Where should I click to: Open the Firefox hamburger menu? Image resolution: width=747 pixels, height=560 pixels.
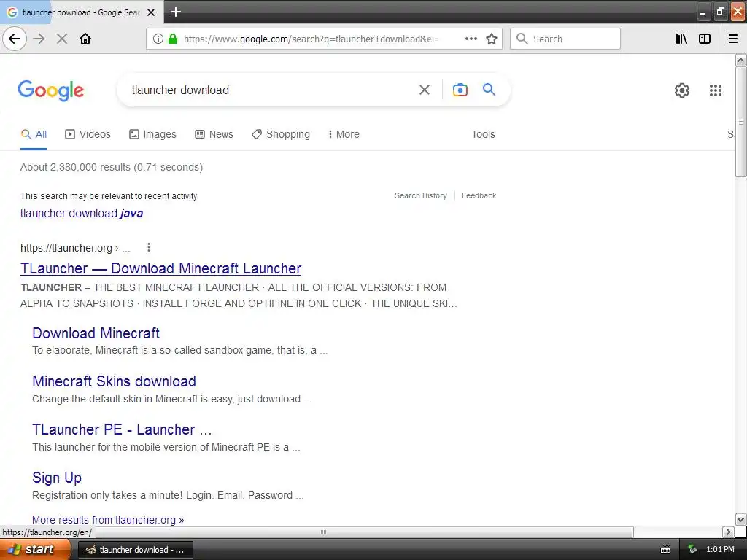733,39
